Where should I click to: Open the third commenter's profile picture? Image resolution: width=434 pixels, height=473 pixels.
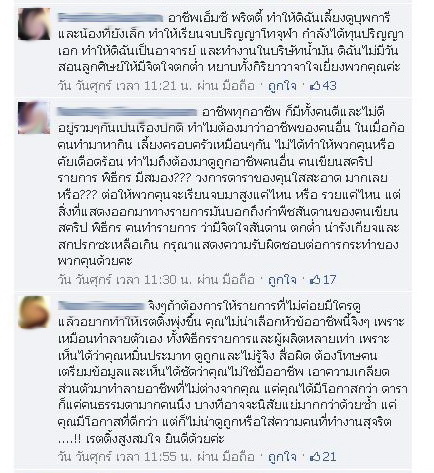coord(34,312)
